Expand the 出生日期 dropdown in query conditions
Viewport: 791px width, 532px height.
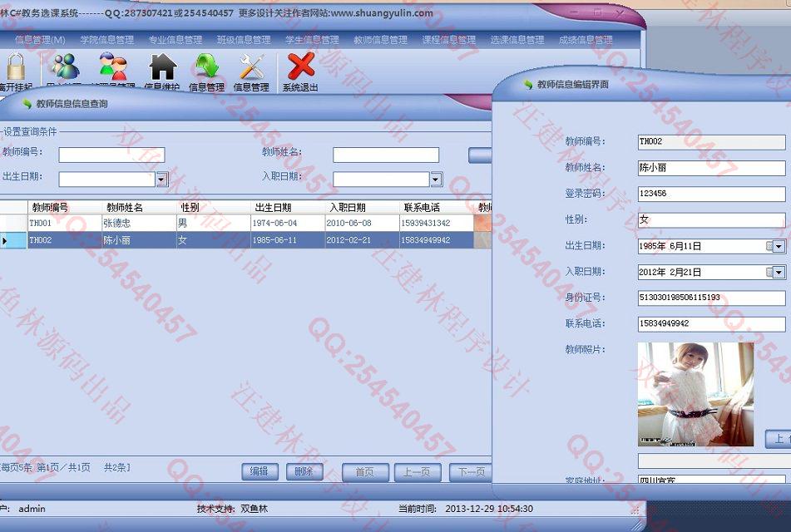[x=161, y=179]
